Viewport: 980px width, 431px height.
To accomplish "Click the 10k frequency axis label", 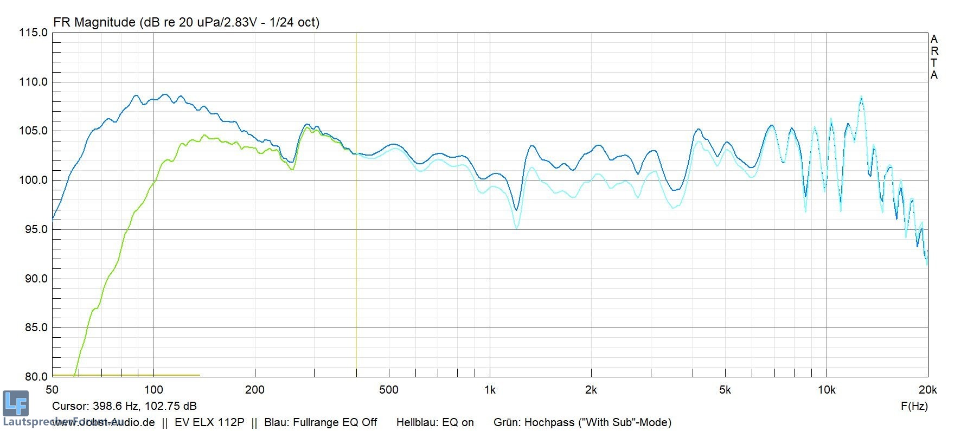I will pyautogui.click(x=826, y=390).
